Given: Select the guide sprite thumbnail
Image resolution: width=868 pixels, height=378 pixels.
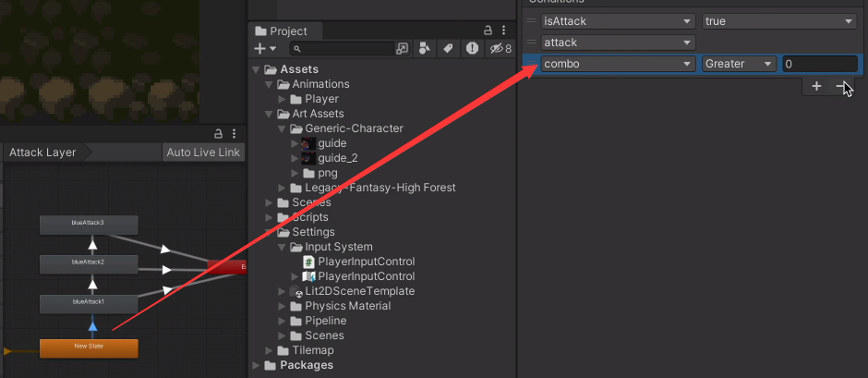Looking at the screenshot, I should point(308,143).
